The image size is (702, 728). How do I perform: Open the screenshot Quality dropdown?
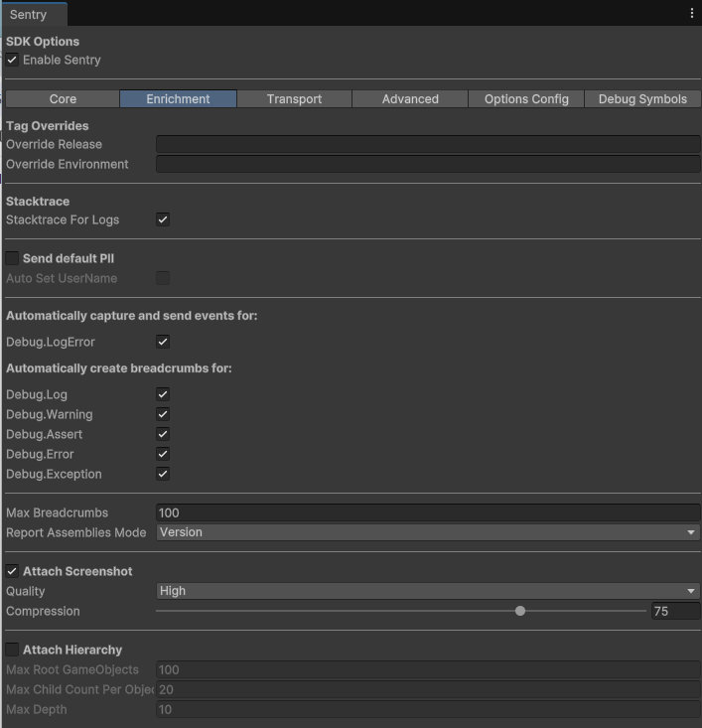pos(428,591)
